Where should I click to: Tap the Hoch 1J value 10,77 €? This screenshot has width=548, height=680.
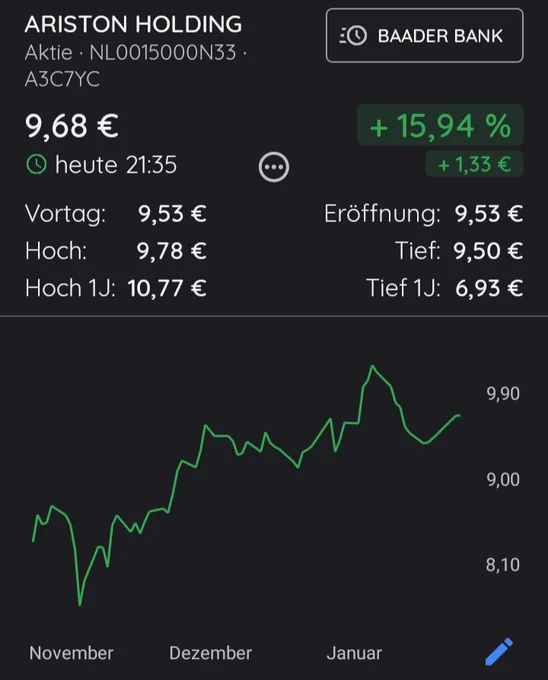coord(167,288)
